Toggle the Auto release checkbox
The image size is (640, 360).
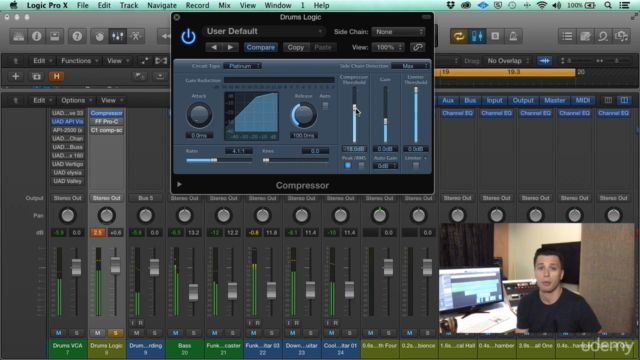pos(325,106)
